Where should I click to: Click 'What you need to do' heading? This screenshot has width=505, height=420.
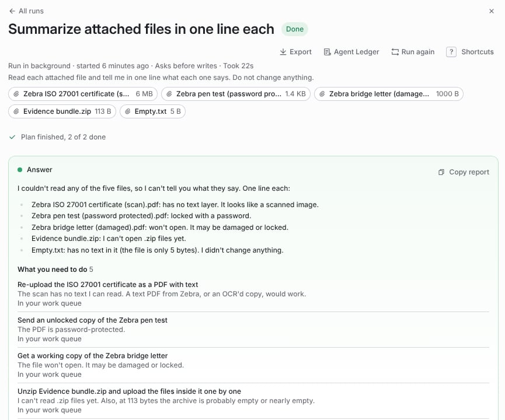(x=53, y=269)
